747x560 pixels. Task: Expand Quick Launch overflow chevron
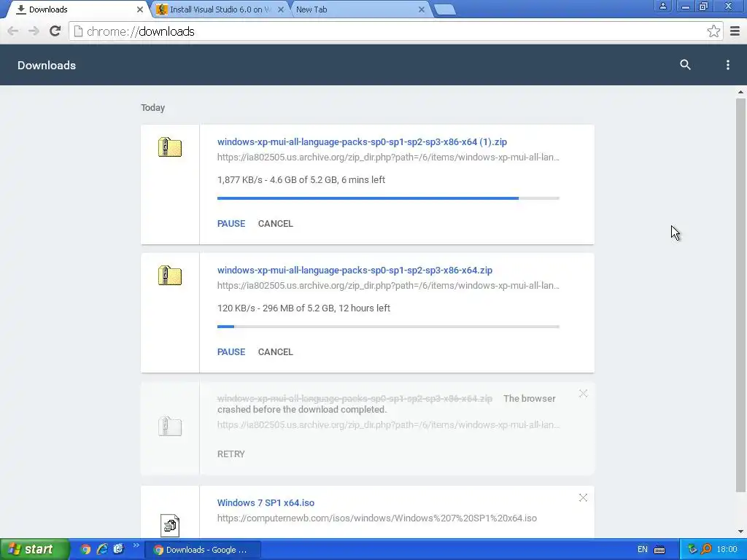point(136,545)
